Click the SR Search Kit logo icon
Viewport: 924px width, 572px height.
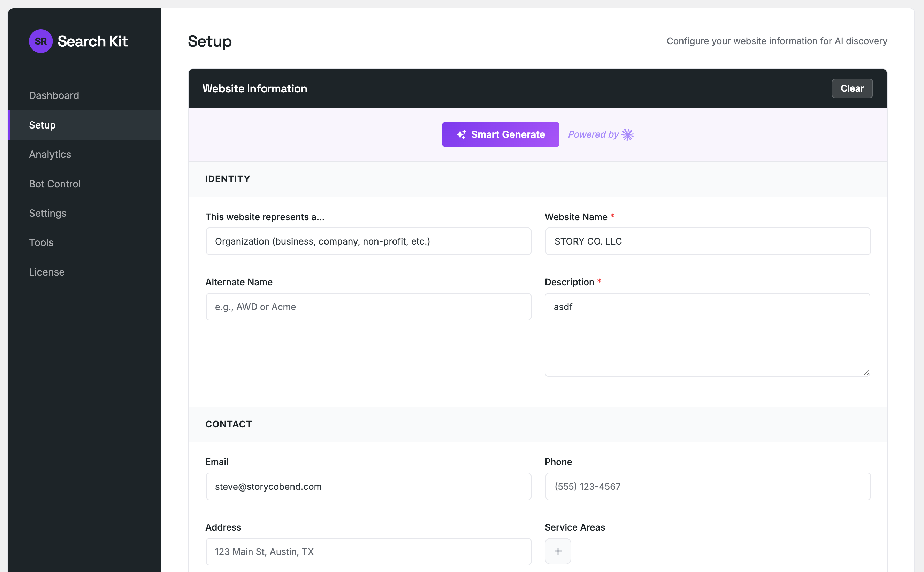coord(40,41)
